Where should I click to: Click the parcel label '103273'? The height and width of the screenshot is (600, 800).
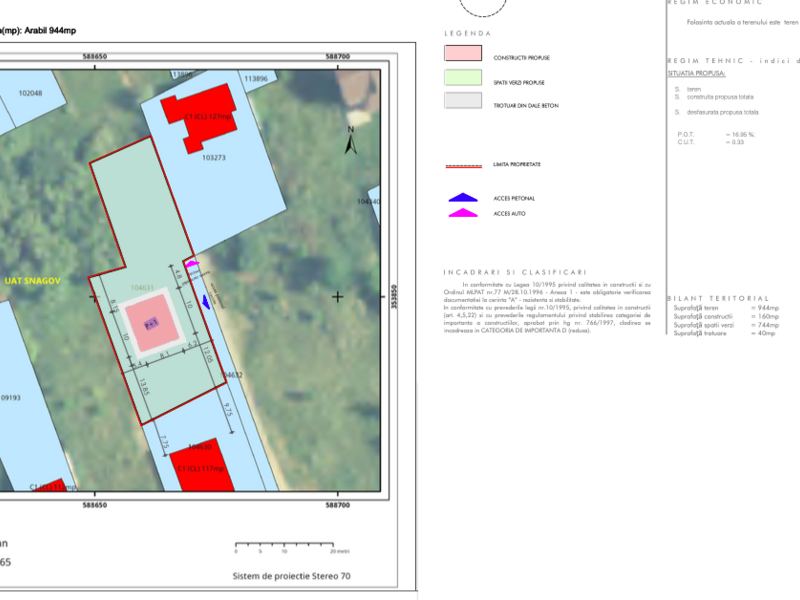[x=214, y=158]
